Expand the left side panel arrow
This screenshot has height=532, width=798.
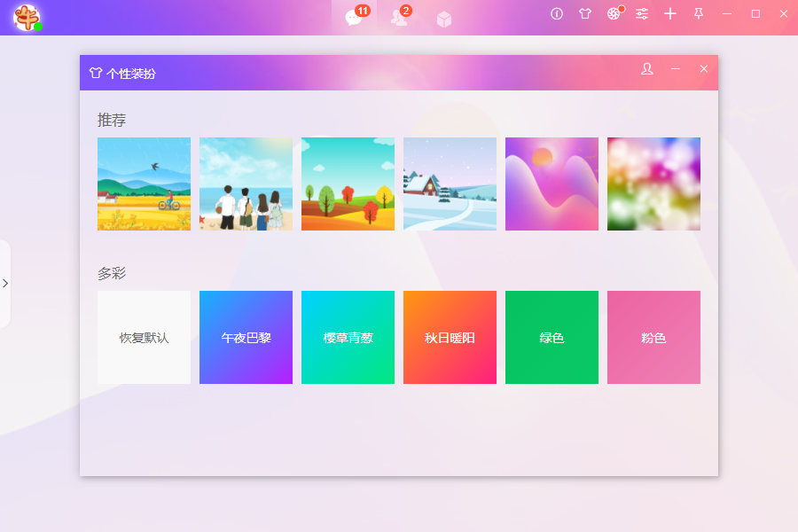tap(5, 283)
